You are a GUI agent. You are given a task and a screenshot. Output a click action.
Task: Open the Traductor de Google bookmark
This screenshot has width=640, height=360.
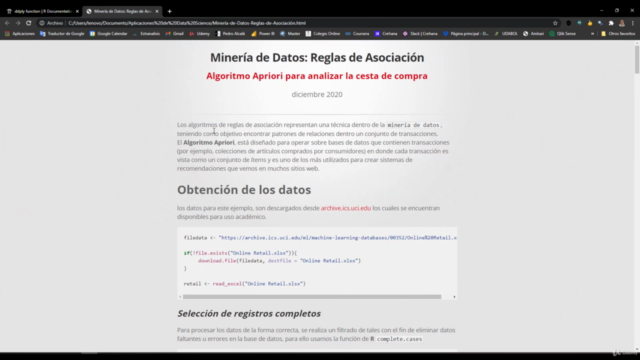(x=62, y=34)
